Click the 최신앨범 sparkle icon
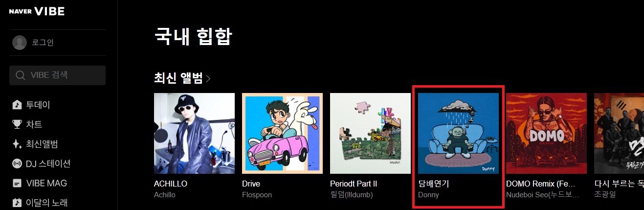The height and width of the screenshot is (210, 644). click(17, 144)
